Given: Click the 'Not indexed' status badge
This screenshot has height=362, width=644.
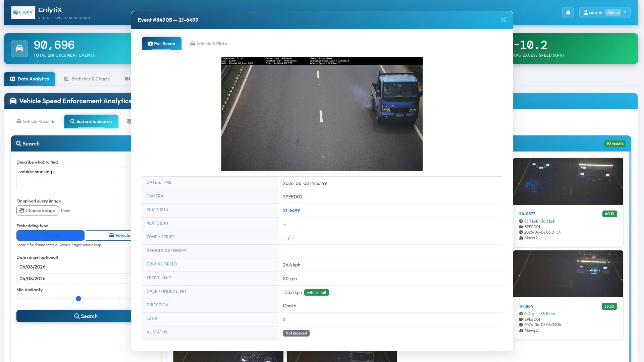Looking at the screenshot, I should (296, 333).
